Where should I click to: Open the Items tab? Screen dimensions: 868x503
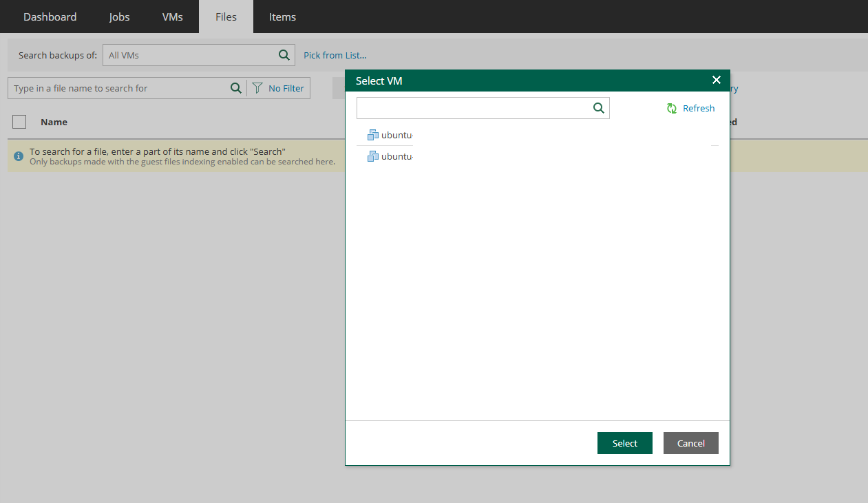click(x=282, y=17)
